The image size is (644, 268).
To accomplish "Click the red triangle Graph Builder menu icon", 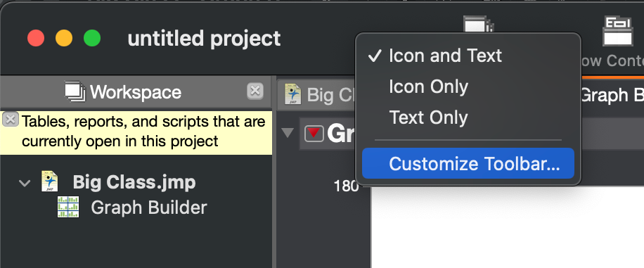I will [314, 133].
